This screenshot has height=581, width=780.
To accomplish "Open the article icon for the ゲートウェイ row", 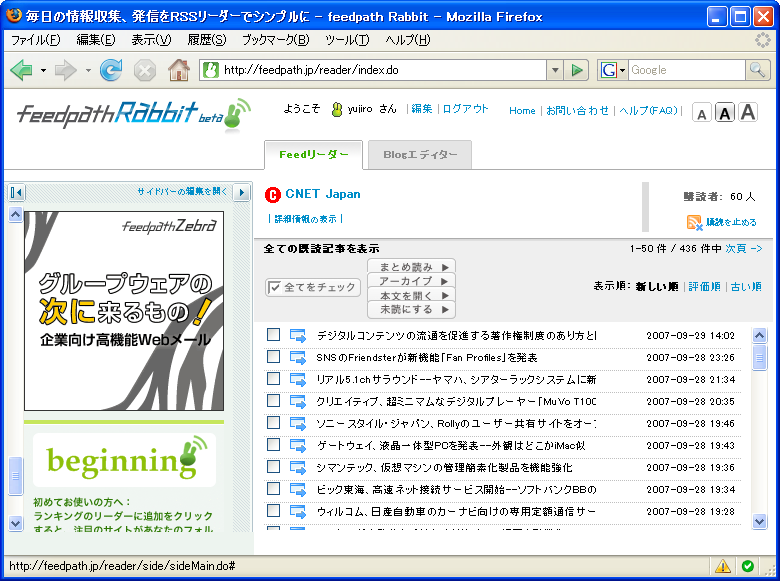I will [297, 445].
